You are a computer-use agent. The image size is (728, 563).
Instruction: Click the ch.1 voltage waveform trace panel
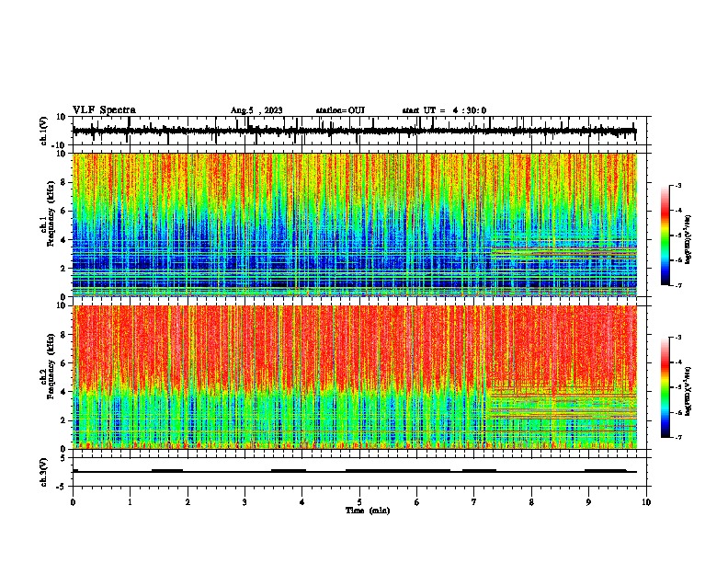pos(359,131)
